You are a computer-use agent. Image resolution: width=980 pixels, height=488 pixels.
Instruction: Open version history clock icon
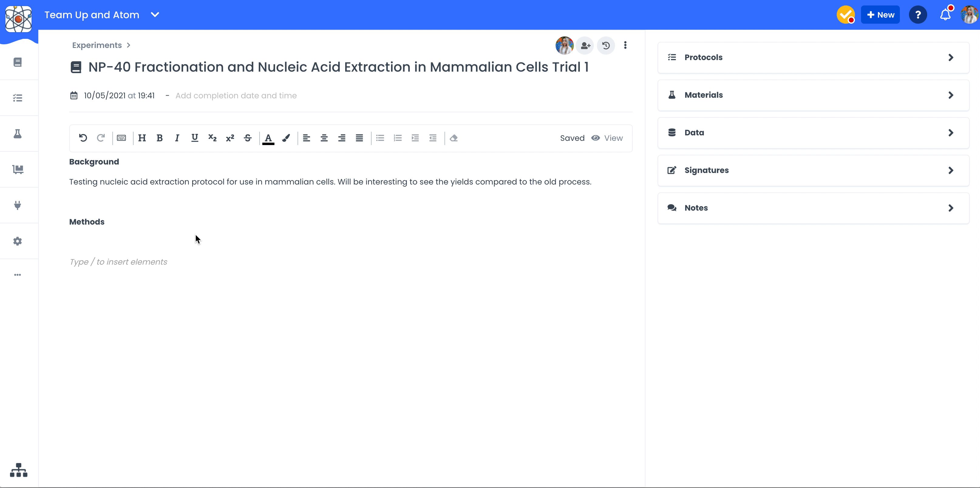tap(606, 46)
